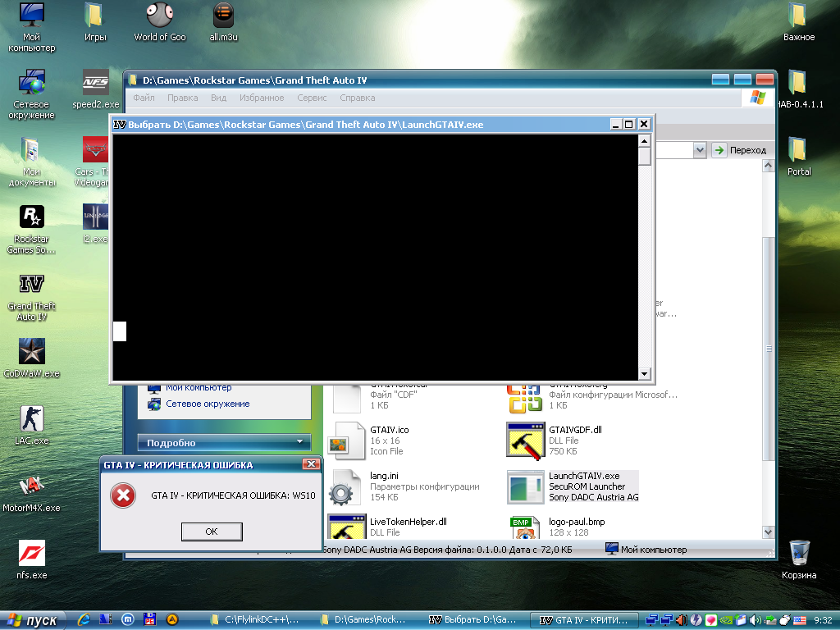This screenshot has height=630, width=840.
Task: Select the GTAIVGDF.dll file icon
Action: 526,441
